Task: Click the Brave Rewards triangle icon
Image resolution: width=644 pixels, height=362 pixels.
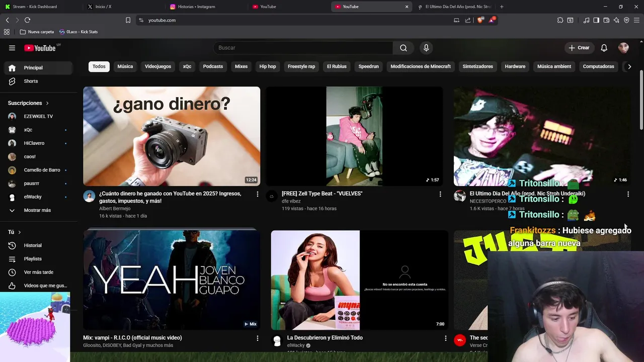Action: point(492,20)
